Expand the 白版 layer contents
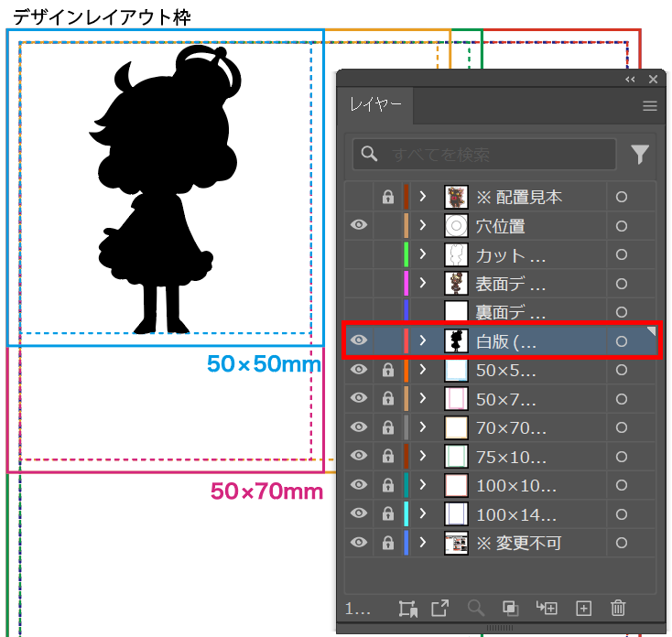 [x=423, y=340]
